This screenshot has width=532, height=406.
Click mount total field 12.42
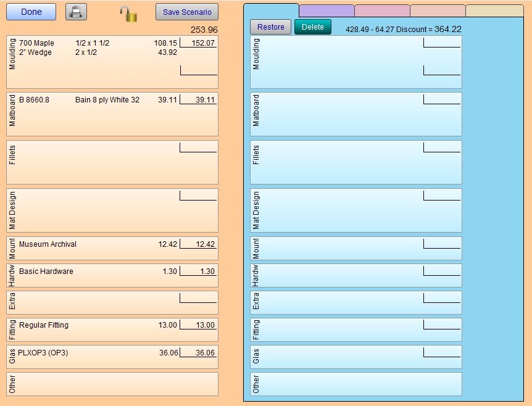(198, 244)
